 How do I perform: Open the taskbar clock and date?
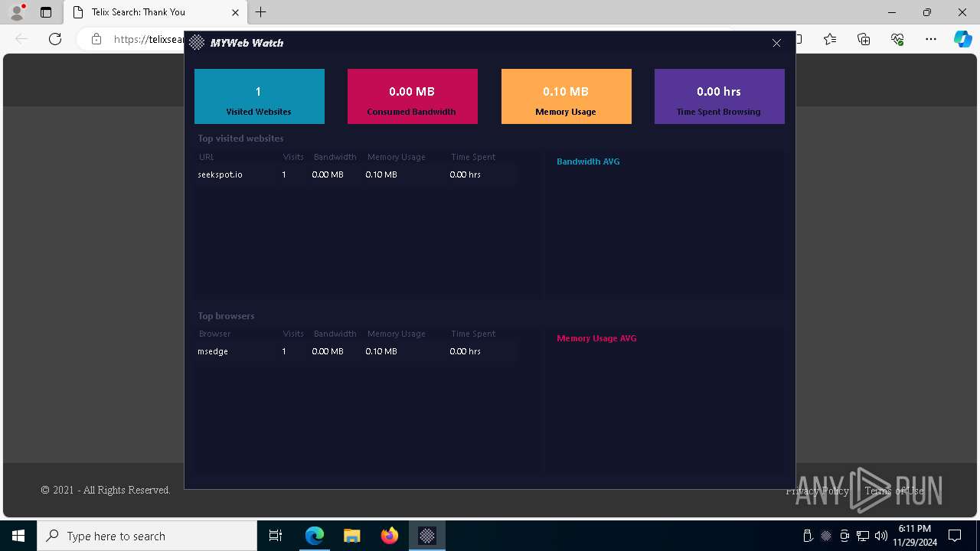[914, 536]
